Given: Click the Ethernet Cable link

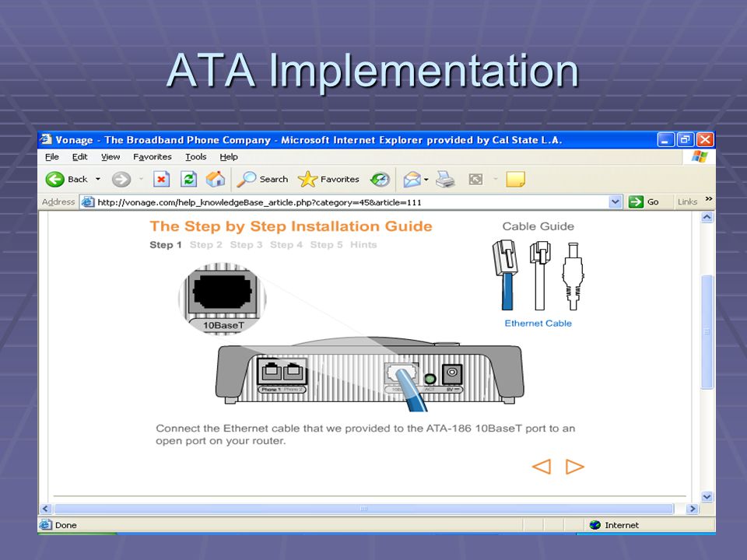Looking at the screenshot, I should pos(538,324).
